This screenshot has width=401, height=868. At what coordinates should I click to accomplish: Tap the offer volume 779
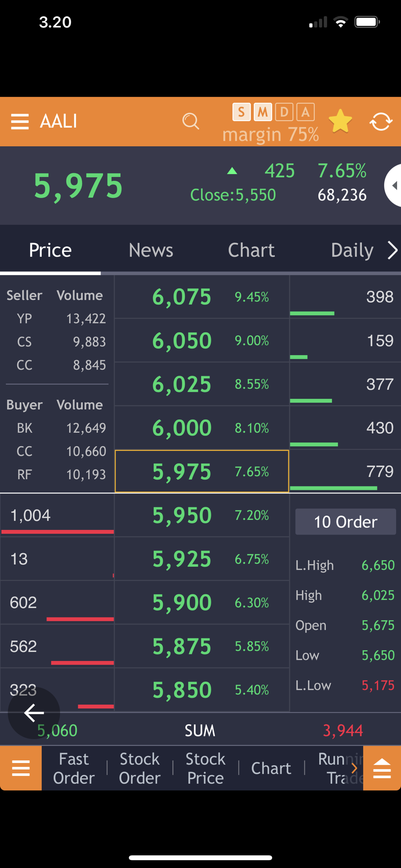[380, 471]
